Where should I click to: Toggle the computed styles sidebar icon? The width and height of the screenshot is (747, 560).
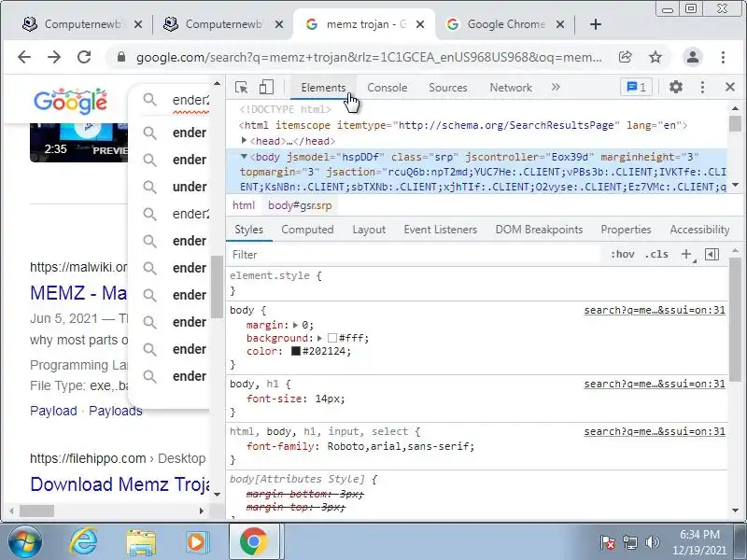pyautogui.click(x=712, y=254)
